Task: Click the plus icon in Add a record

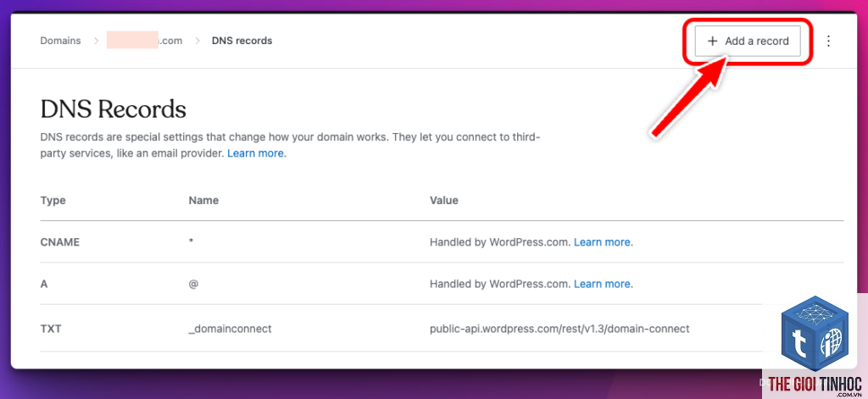Action: (x=712, y=41)
